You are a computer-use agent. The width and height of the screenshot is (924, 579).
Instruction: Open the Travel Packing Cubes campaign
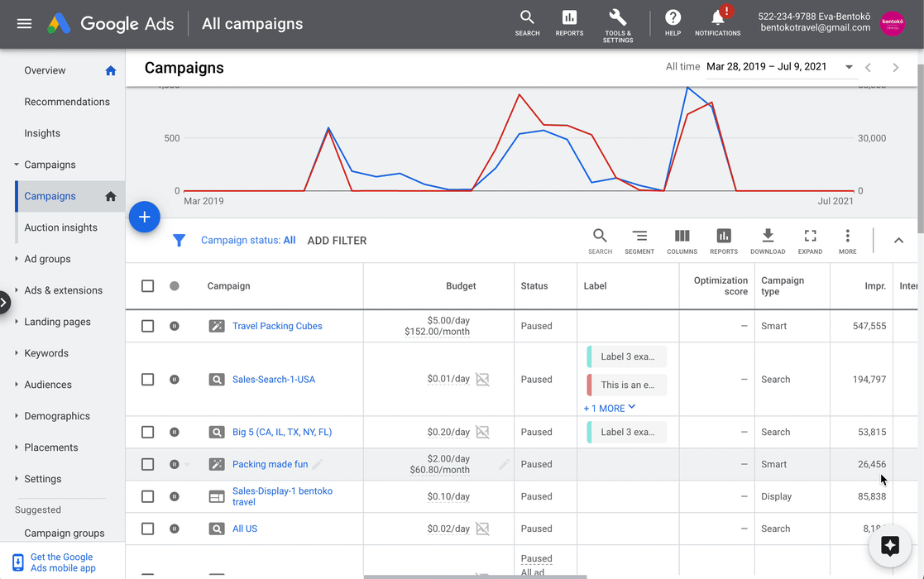click(277, 326)
